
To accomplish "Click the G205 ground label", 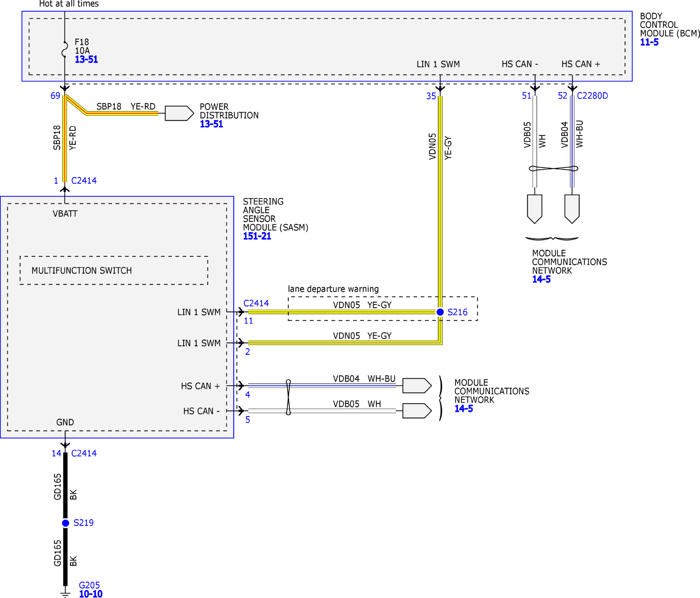I will 89,585.
